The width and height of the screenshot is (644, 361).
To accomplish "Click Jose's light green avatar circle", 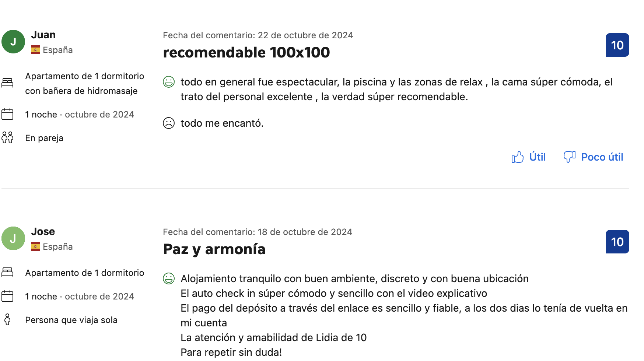I will point(13,238).
